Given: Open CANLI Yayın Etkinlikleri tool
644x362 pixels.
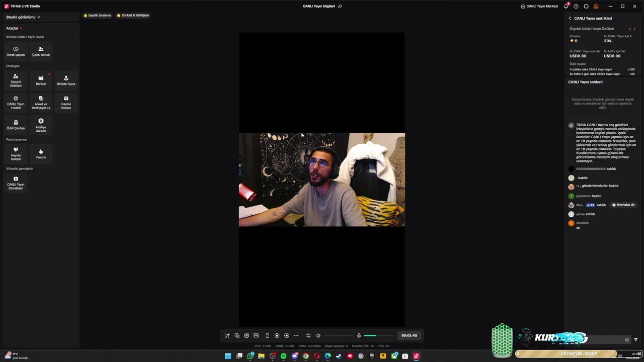Looking at the screenshot, I should (16, 183).
